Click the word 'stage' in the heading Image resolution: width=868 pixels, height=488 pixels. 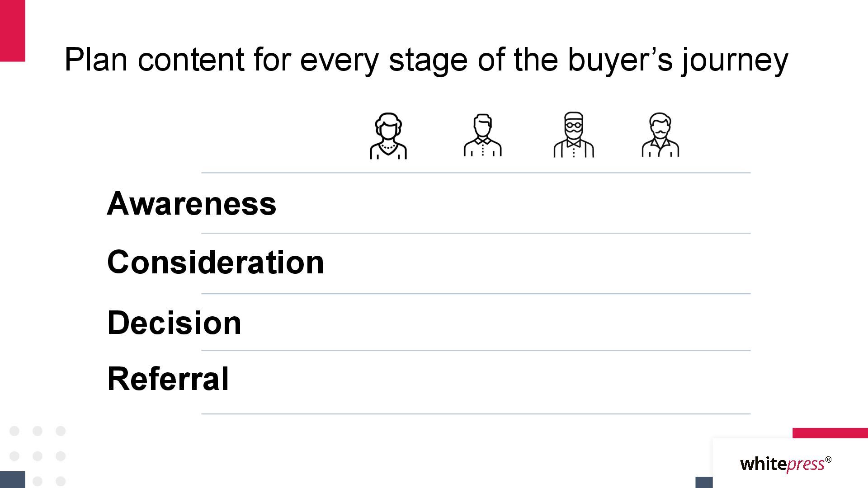pos(428,62)
